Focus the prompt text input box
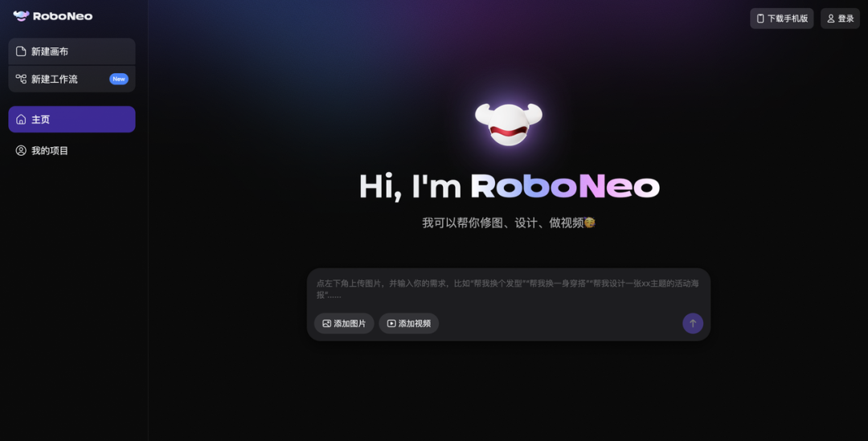The height and width of the screenshot is (441, 868). pos(508,289)
